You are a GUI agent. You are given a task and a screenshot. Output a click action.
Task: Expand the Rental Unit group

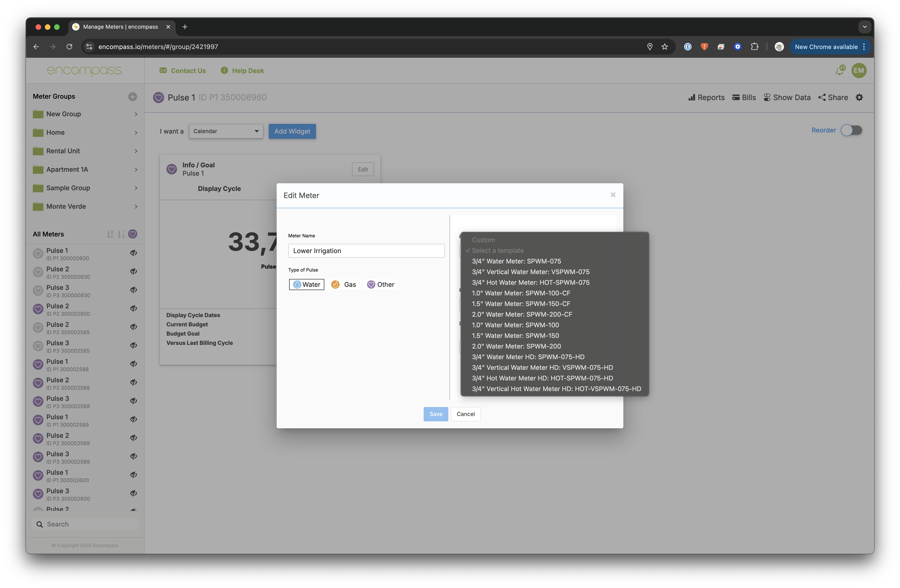136,151
